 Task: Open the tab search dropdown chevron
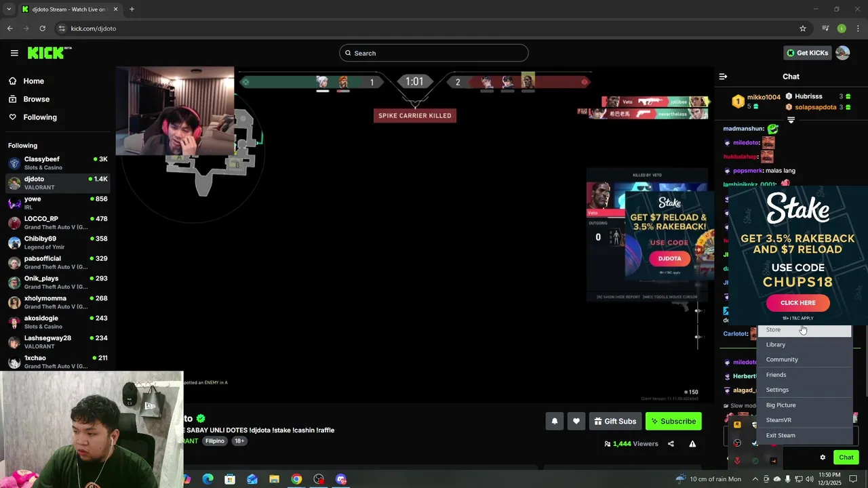point(9,9)
